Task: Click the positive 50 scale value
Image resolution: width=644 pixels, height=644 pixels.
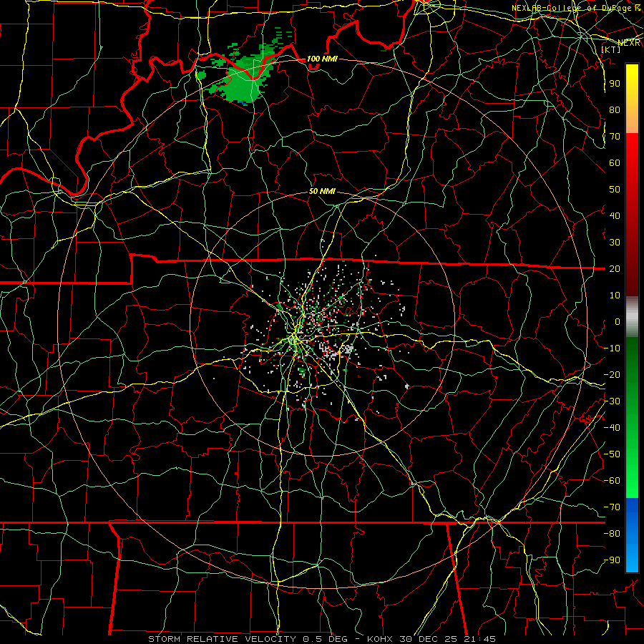Action: [615, 190]
